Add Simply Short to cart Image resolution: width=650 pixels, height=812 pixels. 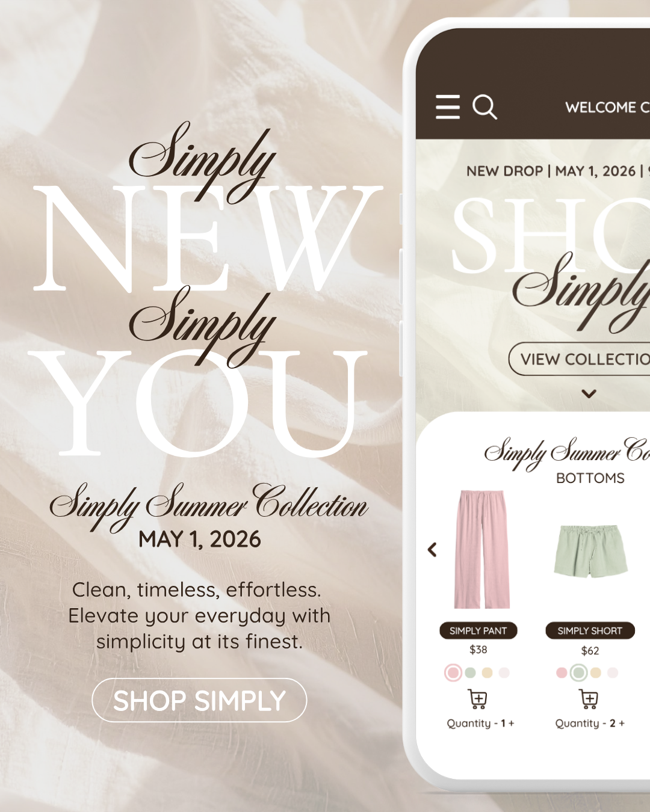click(x=589, y=699)
